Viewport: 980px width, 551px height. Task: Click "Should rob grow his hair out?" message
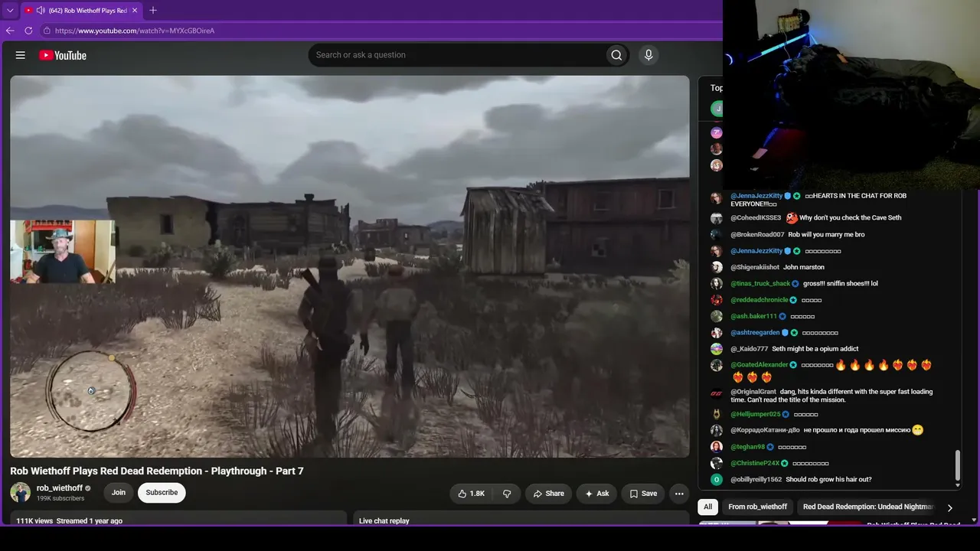828,480
